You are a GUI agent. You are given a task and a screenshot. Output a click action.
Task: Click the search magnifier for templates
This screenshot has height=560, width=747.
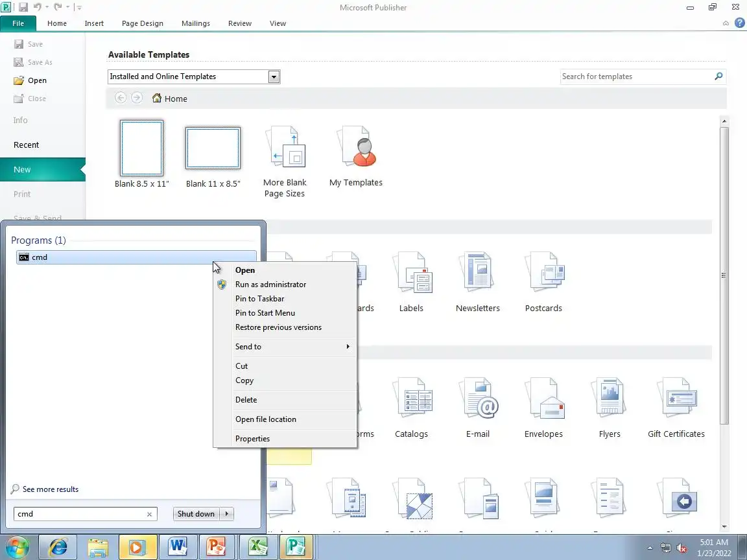coord(718,76)
